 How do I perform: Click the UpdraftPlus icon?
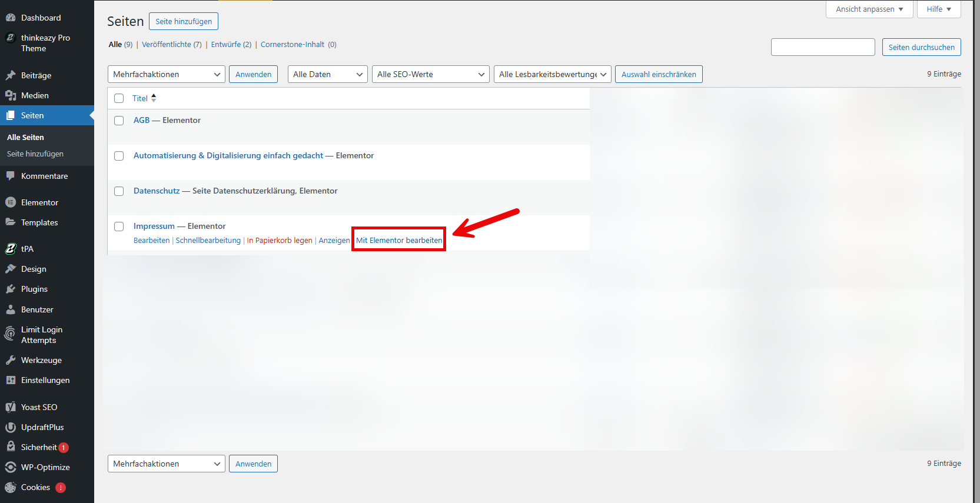click(x=11, y=427)
